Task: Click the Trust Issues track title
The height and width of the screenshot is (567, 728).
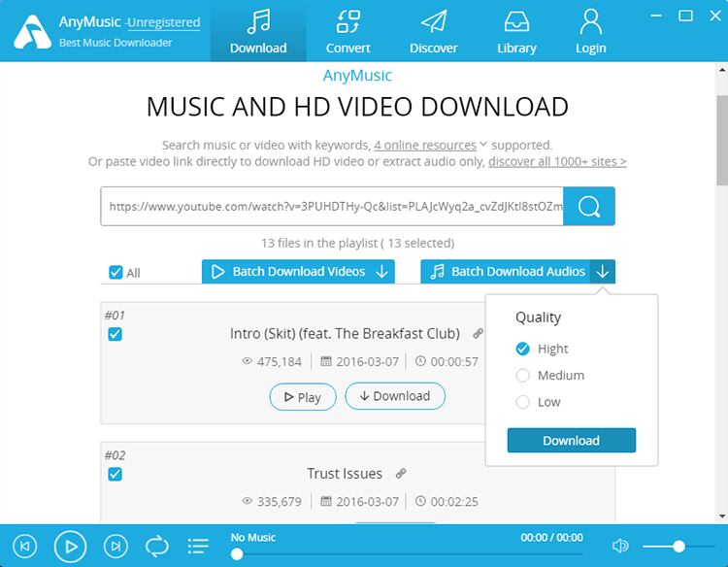Action: (x=345, y=473)
